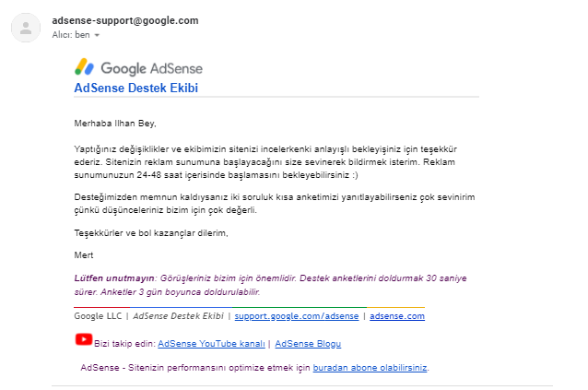
Task: Open the support.google.com/adsense link
Action: point(297,316)
